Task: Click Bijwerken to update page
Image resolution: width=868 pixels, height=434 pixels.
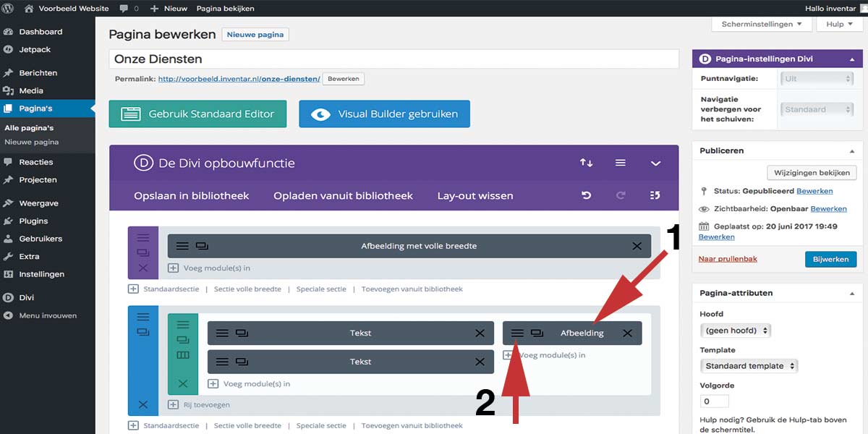Action: click(x=830, y=259)
